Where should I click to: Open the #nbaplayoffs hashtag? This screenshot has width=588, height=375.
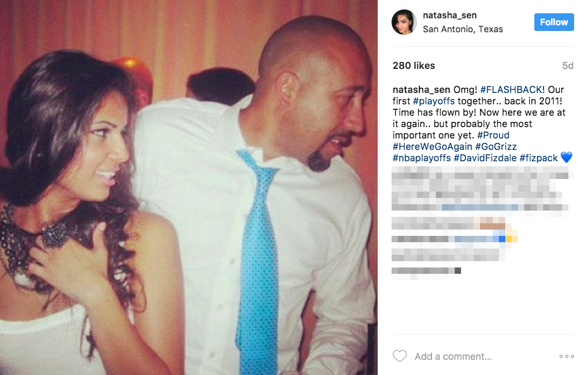point(421,158)
